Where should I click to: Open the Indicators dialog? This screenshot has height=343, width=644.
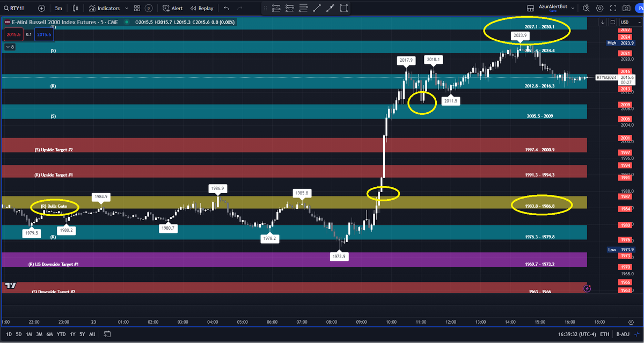click(105, 8)
